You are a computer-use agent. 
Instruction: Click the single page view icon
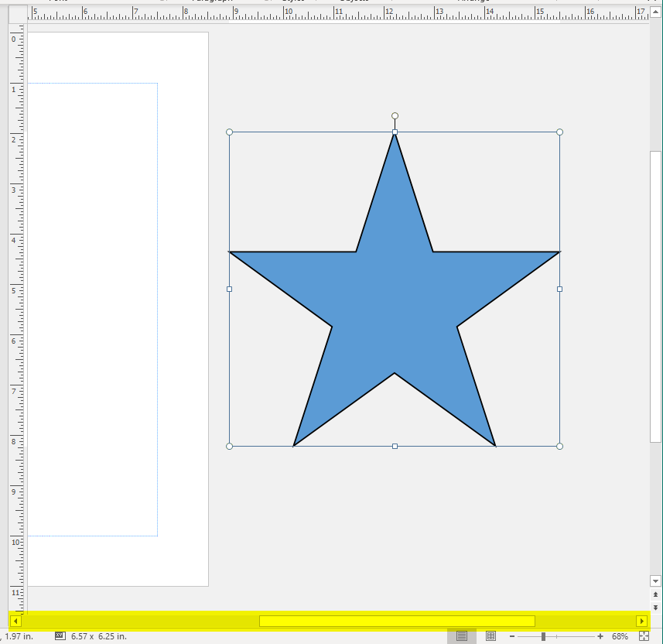[x=462, y=636]
